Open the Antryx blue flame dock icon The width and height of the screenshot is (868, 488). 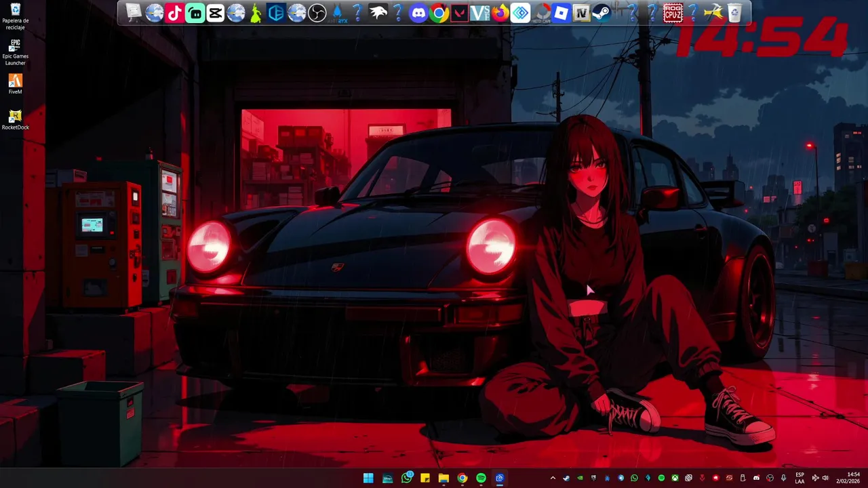point(337,13)
